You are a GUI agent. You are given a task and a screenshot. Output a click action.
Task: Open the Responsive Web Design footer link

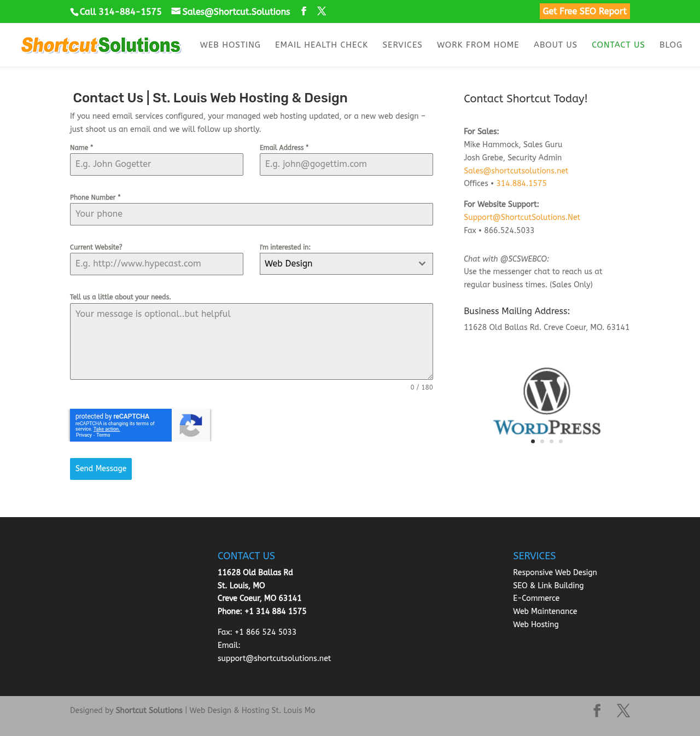click(x=555, y=572)
